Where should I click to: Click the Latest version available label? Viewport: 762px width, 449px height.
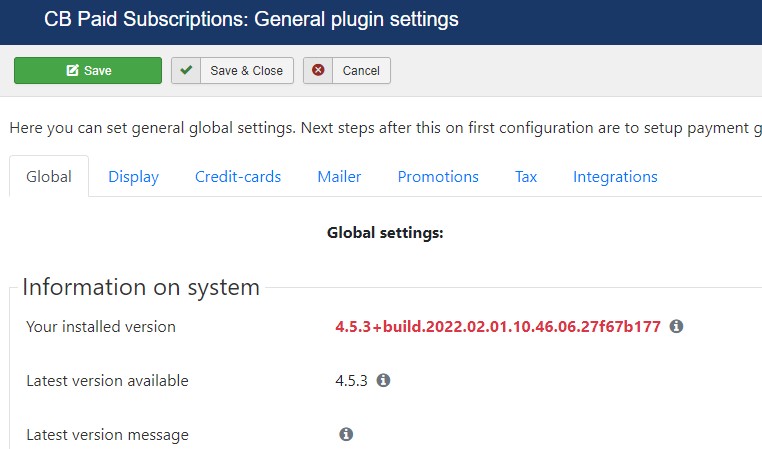tap(107, 380)
